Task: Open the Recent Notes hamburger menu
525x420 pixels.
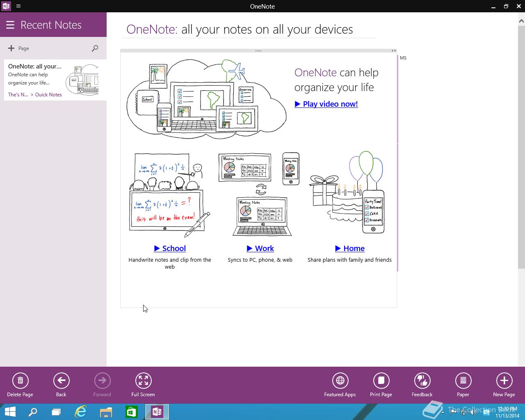Action: point(10,25)
